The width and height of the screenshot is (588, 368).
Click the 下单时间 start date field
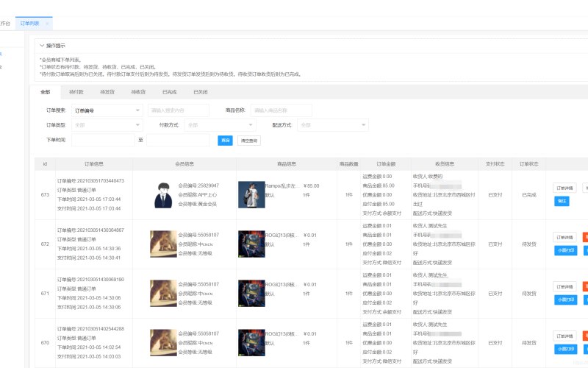pos(103,140)
